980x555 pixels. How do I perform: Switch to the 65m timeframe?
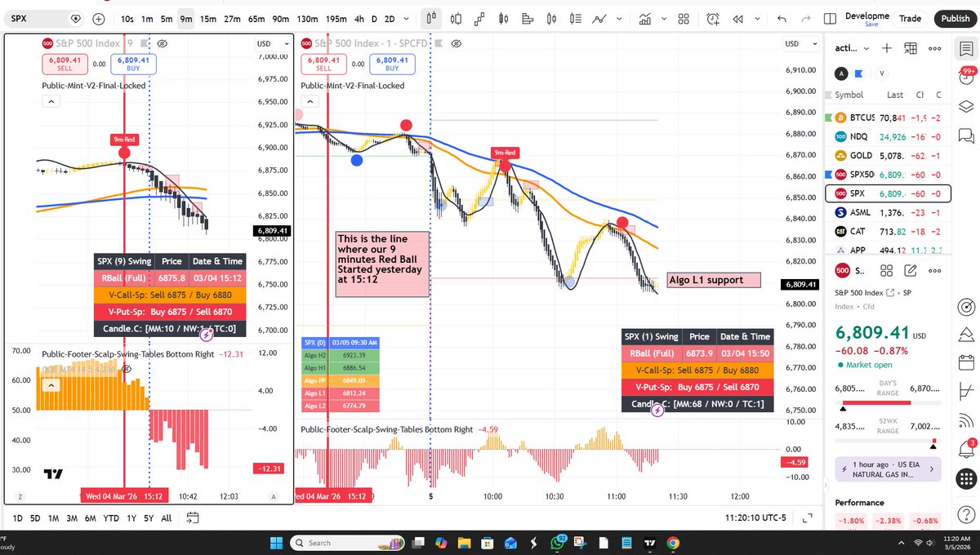click(x=256, y=18)
